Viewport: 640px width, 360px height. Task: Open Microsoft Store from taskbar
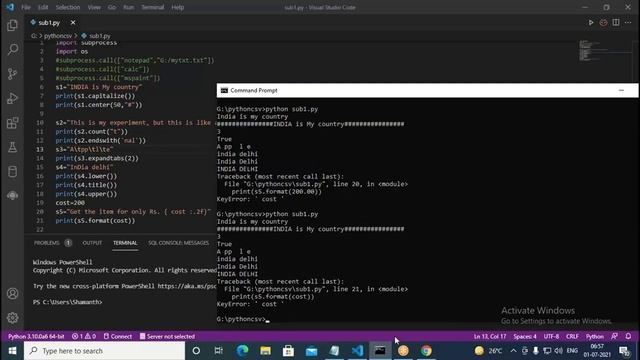288,351
